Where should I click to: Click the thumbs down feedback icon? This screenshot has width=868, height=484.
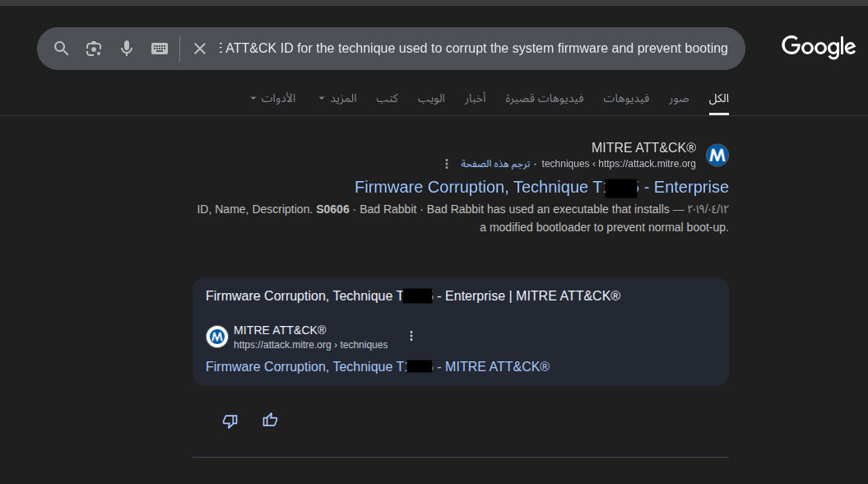point(230,421)
